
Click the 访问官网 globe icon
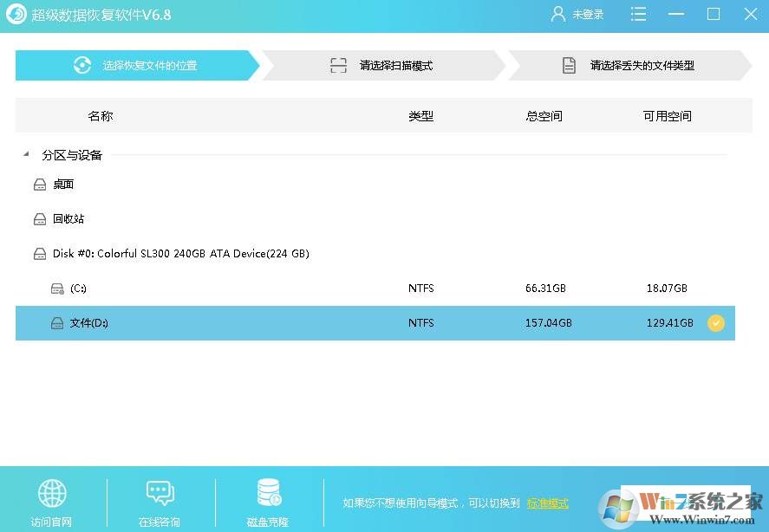pyautogui.click(x=52, y=491)
